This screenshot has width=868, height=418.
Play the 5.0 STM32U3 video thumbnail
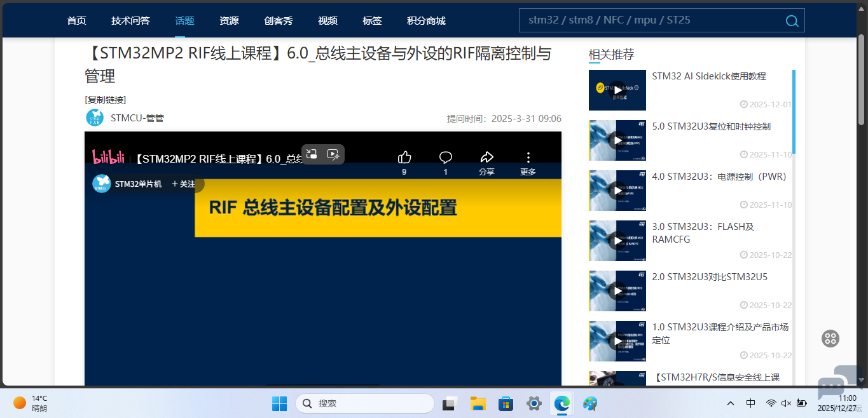(x=617, y=140)
